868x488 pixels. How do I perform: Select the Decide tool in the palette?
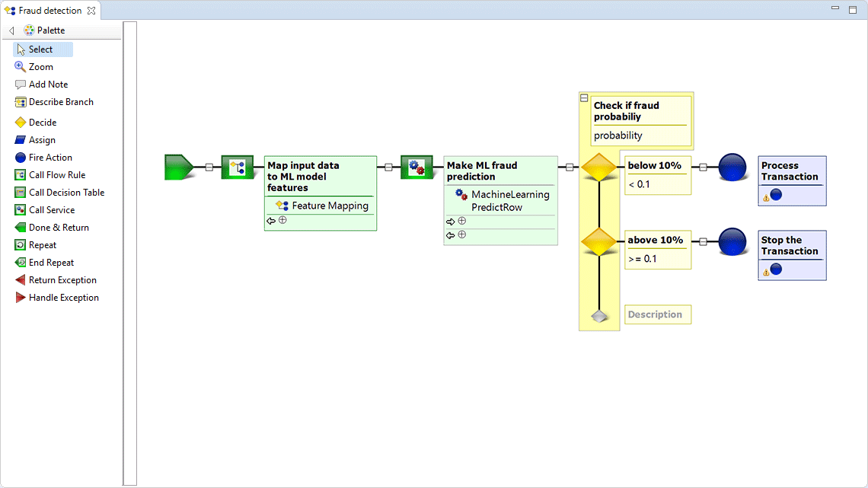pyautogui.click(x=41, y=122)
